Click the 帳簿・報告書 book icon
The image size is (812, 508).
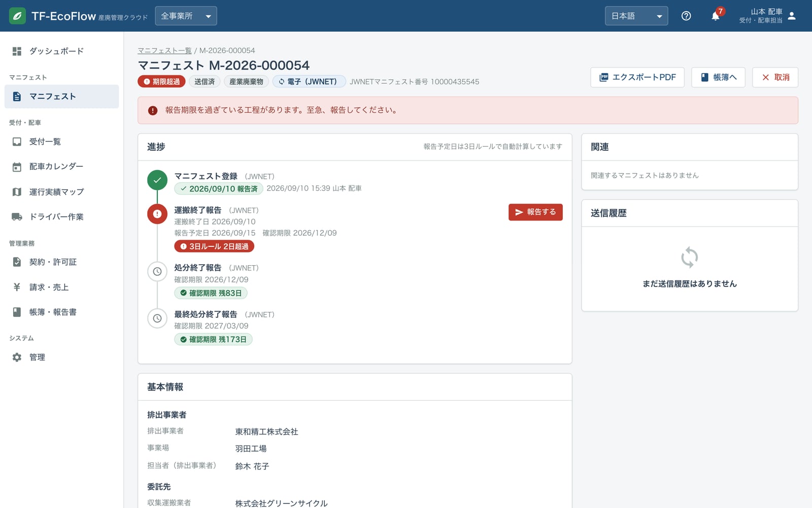17,312
